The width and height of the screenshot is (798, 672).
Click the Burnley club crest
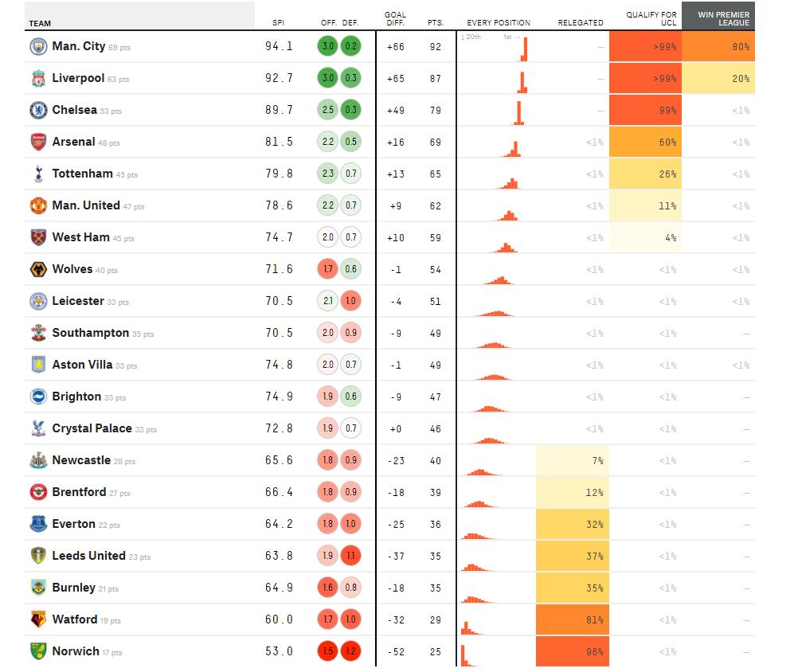click(x=38, y=588)
